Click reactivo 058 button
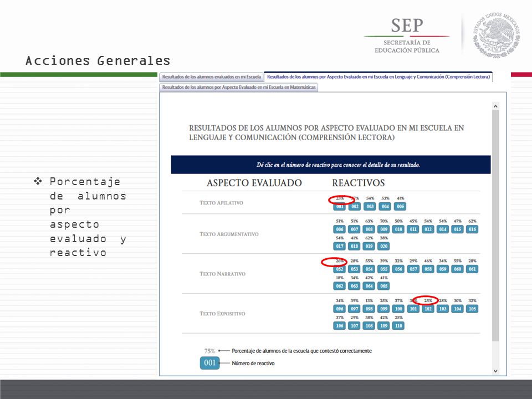 coord(428,269)
